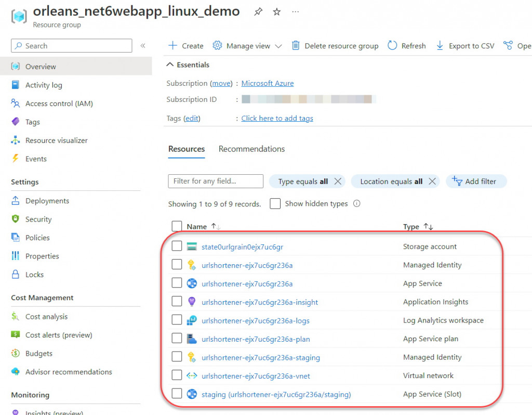Click the staging slot App Service icon

(x=192, y=394)
